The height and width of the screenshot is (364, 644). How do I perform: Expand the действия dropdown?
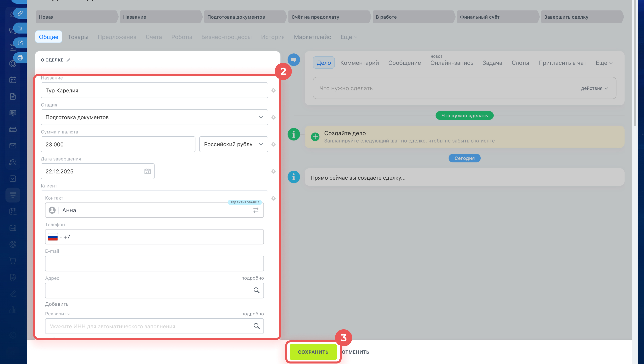tap(594, 88)
